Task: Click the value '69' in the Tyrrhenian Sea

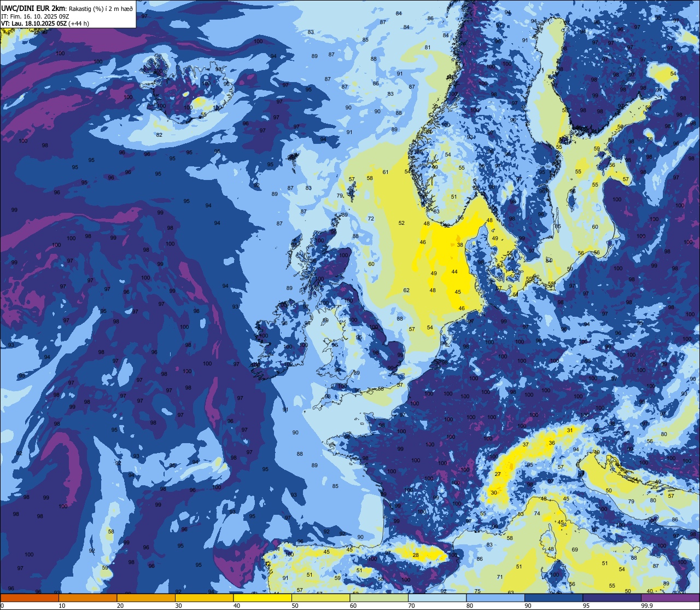Action: [575, 550]
